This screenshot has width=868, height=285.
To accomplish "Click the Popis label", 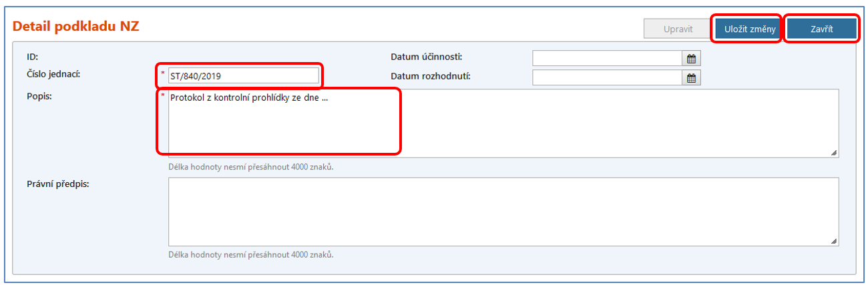I will (x=39, y=95).
